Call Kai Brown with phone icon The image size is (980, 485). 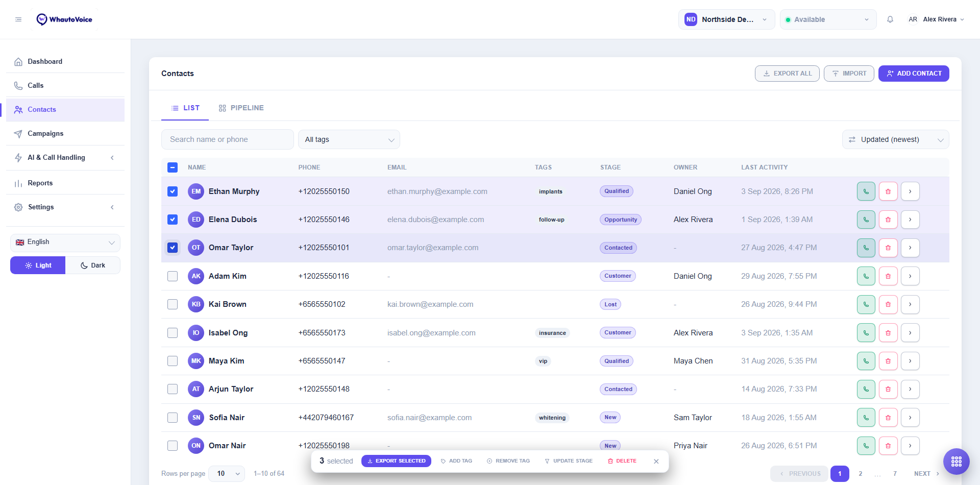coord(866,304)
